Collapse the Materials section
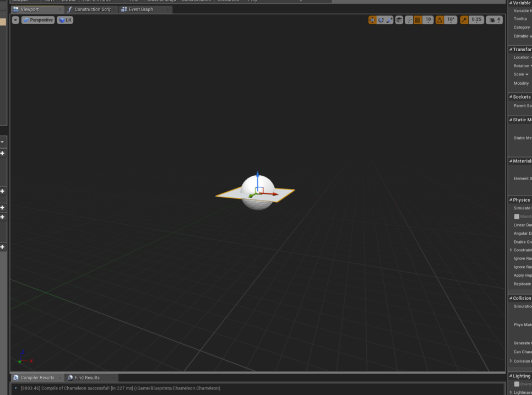Image resolution: width=532 pixels, height=395 pixels. click(x=511, y=161)
